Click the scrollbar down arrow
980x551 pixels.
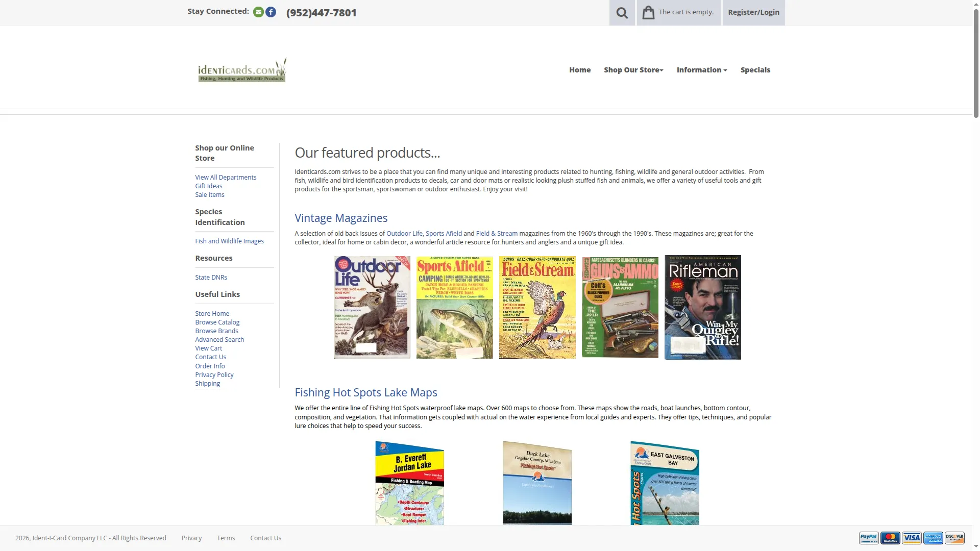point(976,547)
